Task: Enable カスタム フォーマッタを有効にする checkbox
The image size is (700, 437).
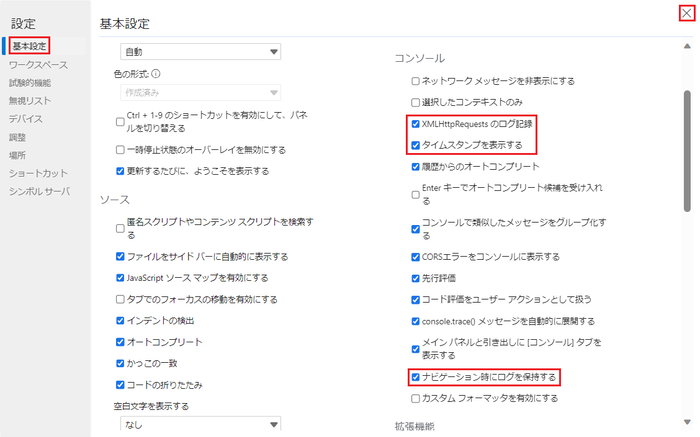Action: tap(415, 398)
